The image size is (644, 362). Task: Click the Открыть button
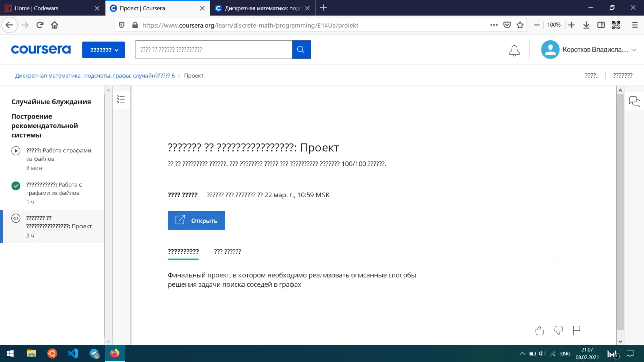(196, 220)
